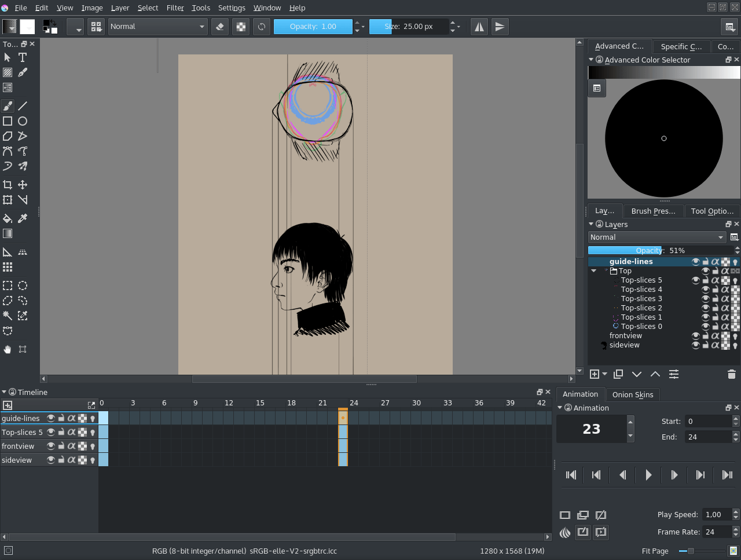Open the Filter menu
Image resolution: width=741 pixels, height=560 pixels.
175,8
